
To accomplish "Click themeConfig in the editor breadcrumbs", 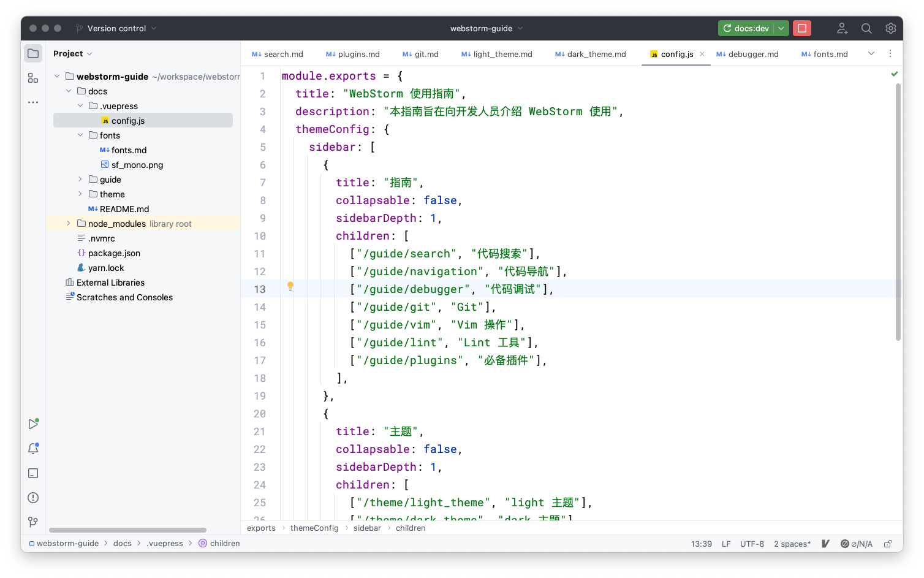I will pyautogui.click(x=314, y=528).
